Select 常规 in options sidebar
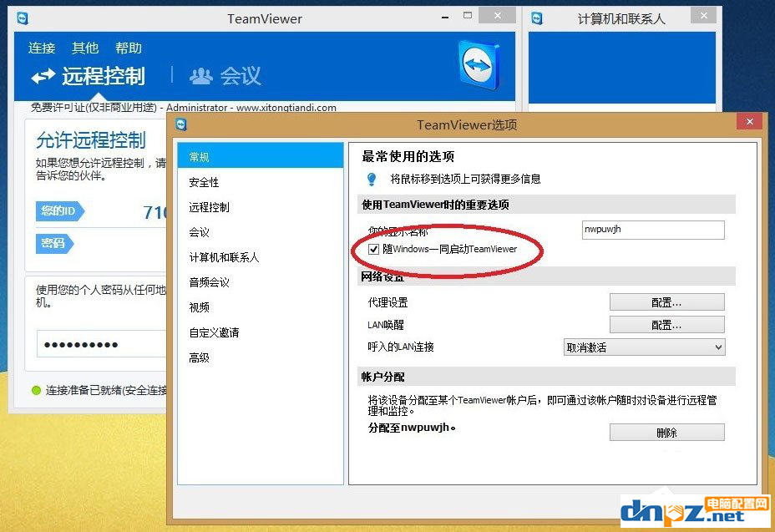Screen dimensions: 775x532 [x=261, y=156]
